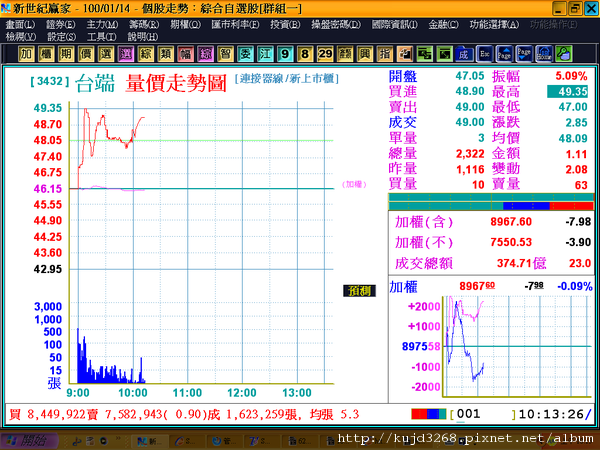
Task: Click the stock code [3432] label
Action: [50, 82]
